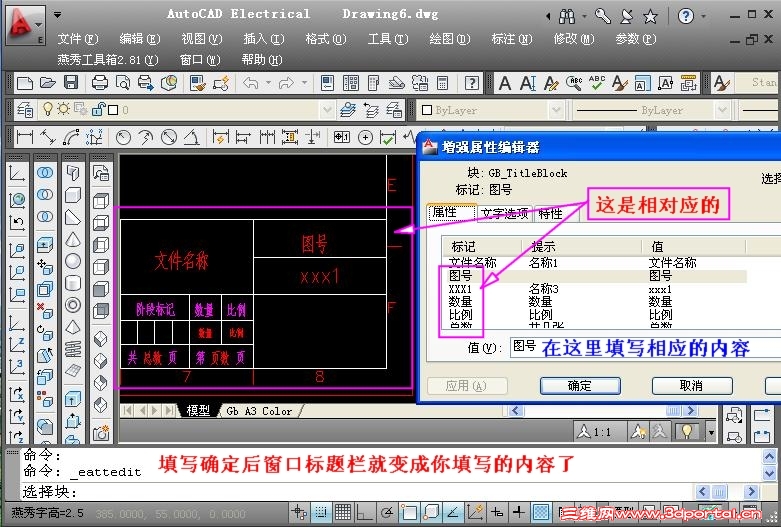This screenshot has height=527, width=781.
Task: Click the annotation scale 1:1 button
Action: tap(595, 431)
